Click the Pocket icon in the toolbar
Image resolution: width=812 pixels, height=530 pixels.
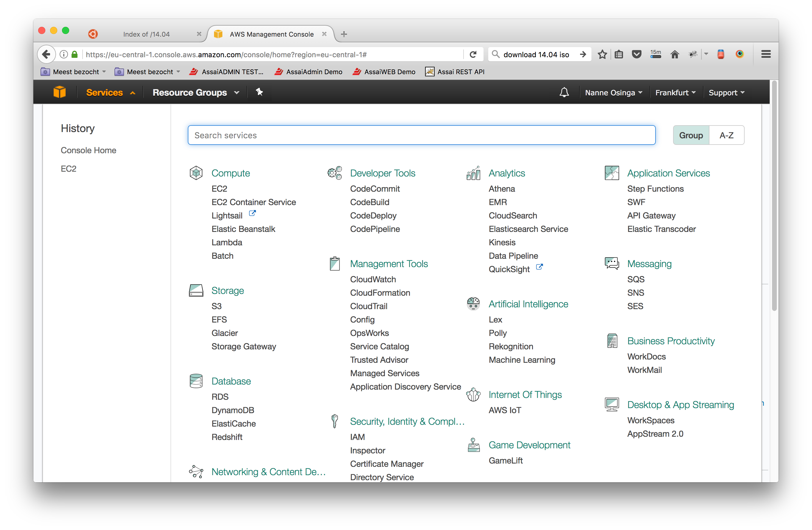[636, 54]
